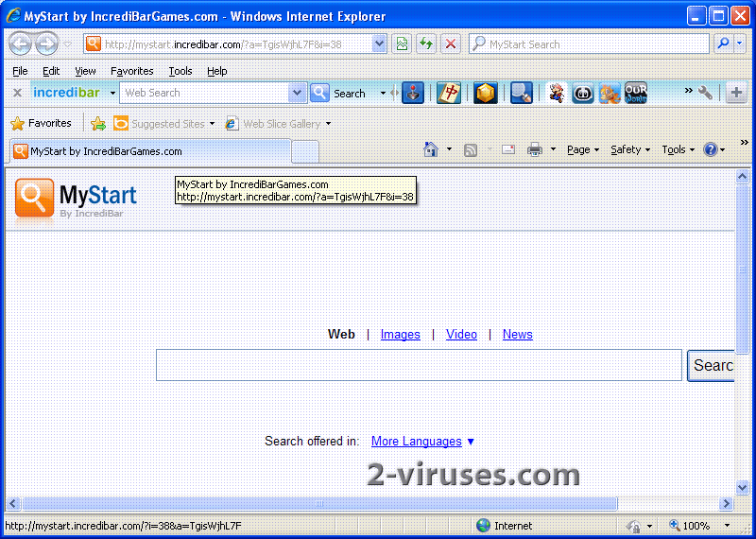756x539 pixels.
Task: Launch the Mario game icon
Action: pyautogui.click(x=557, y=93)
